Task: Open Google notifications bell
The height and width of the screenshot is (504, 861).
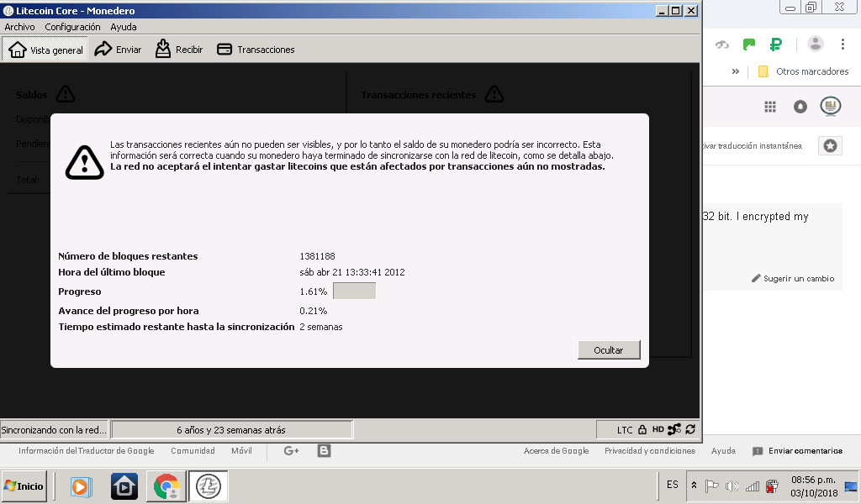Action: pyautogui.click(x=800, y=107)
